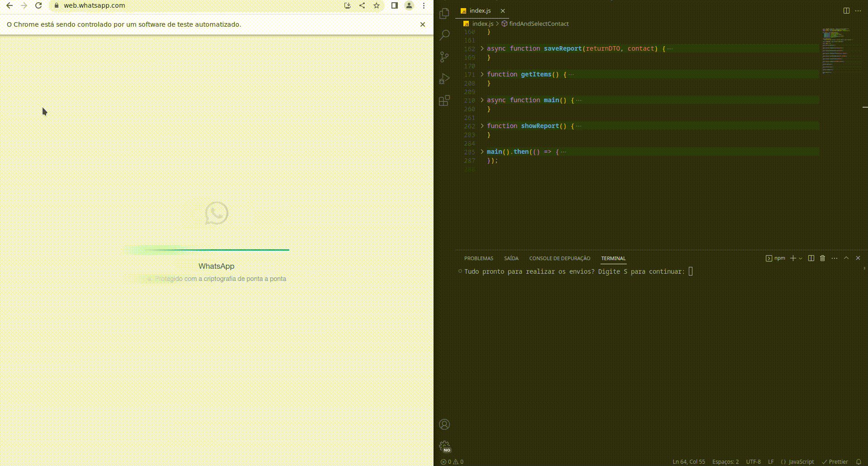Go back in Chrome browser
The height and width of the screenshot is (466, 868).
(10, 5)
